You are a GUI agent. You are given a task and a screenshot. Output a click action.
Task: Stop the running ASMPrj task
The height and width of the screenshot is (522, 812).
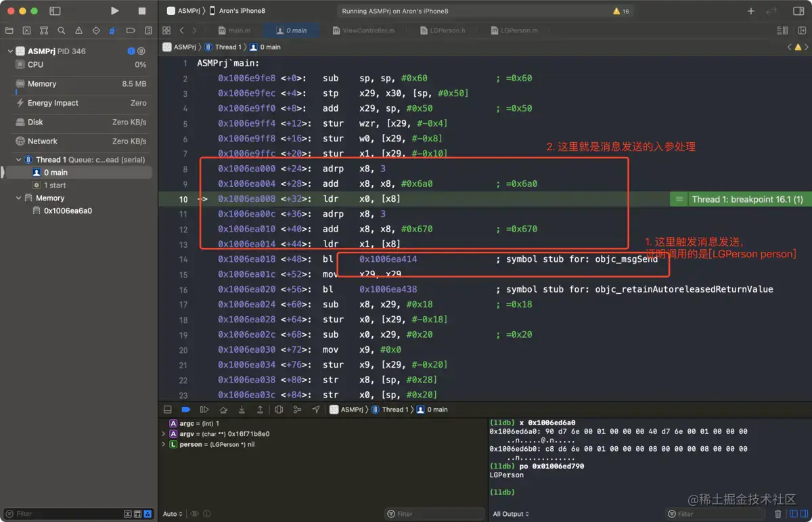(x=141, y=11)
